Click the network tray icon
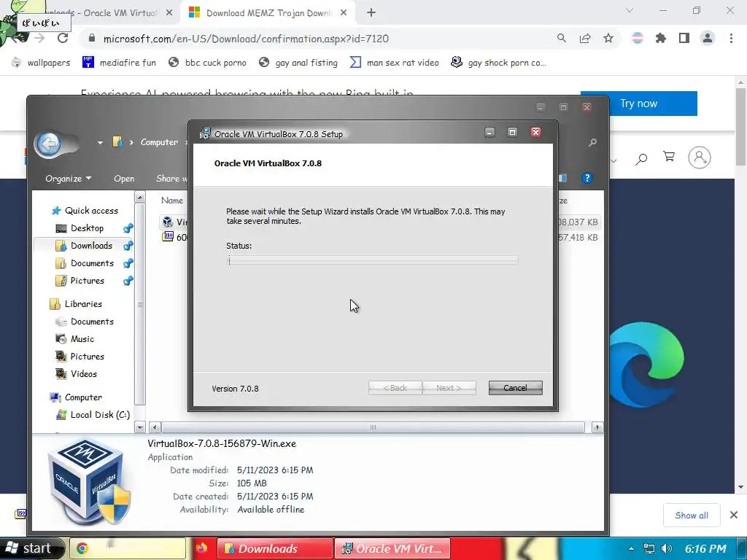 pos(649,548)
